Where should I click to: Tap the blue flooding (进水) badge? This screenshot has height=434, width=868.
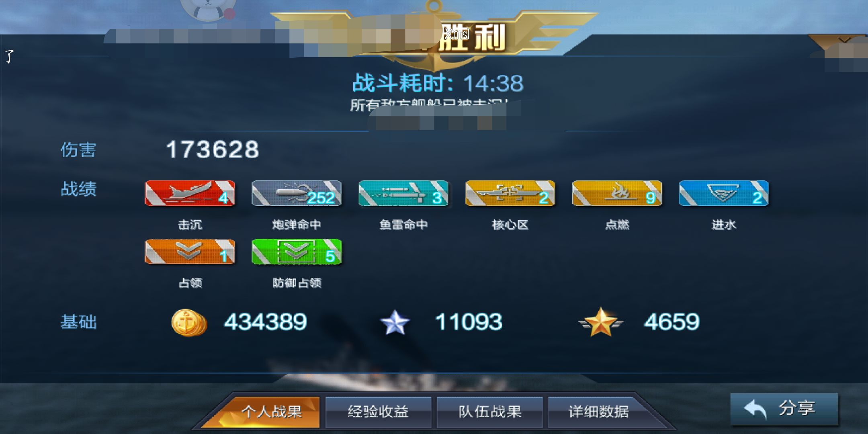click(x=724, y=193)
